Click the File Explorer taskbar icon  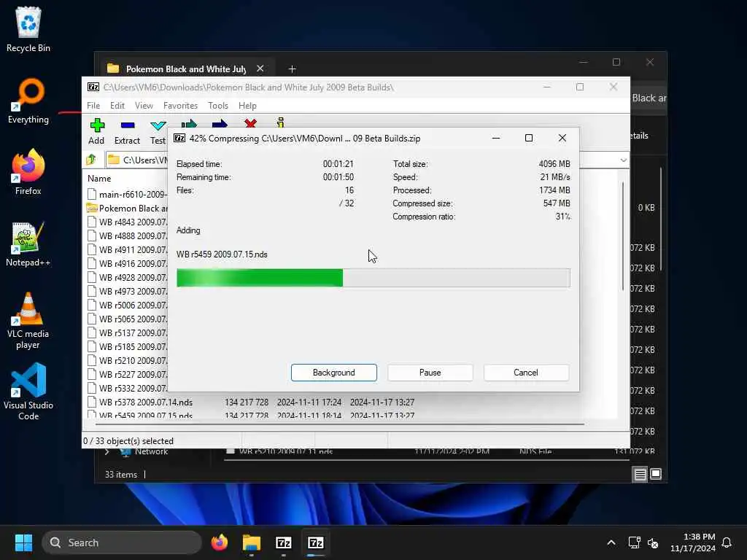click(x=251, y=542)
